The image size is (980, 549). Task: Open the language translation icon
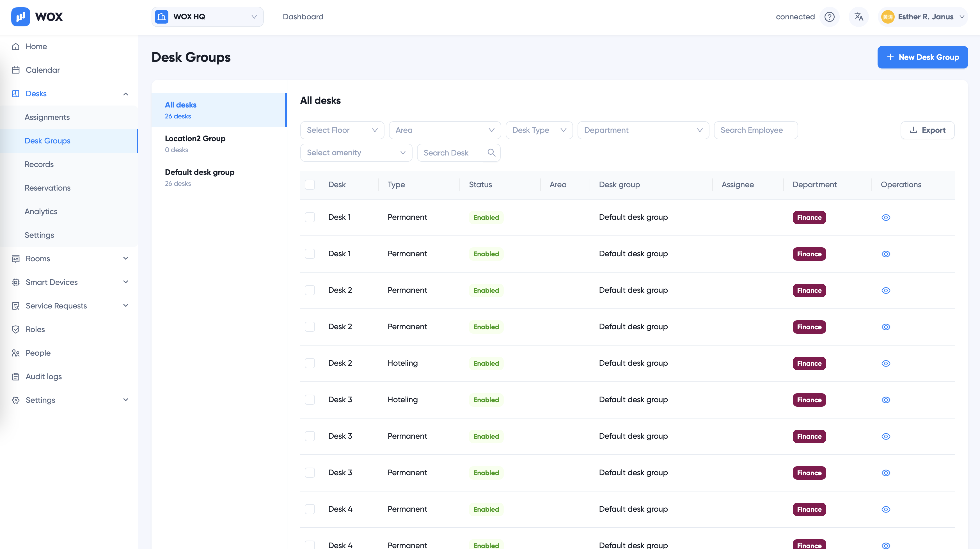(x=859, y=17)
